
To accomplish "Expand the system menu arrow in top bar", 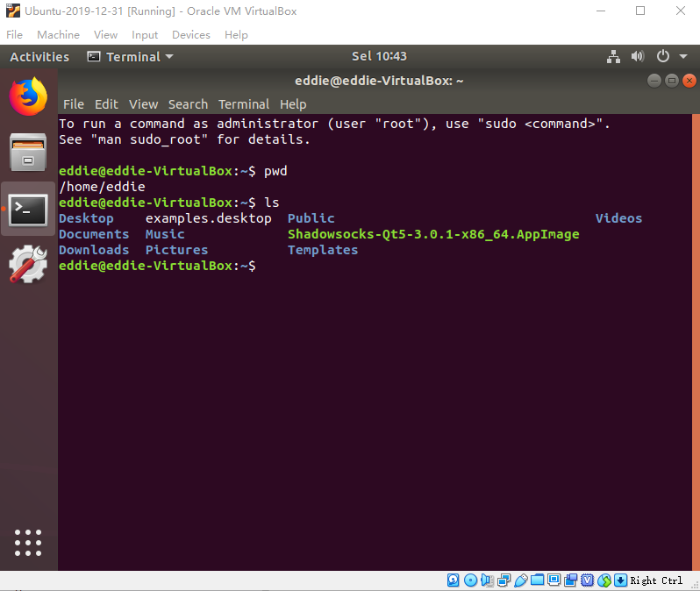I will [x=683, y=57].
